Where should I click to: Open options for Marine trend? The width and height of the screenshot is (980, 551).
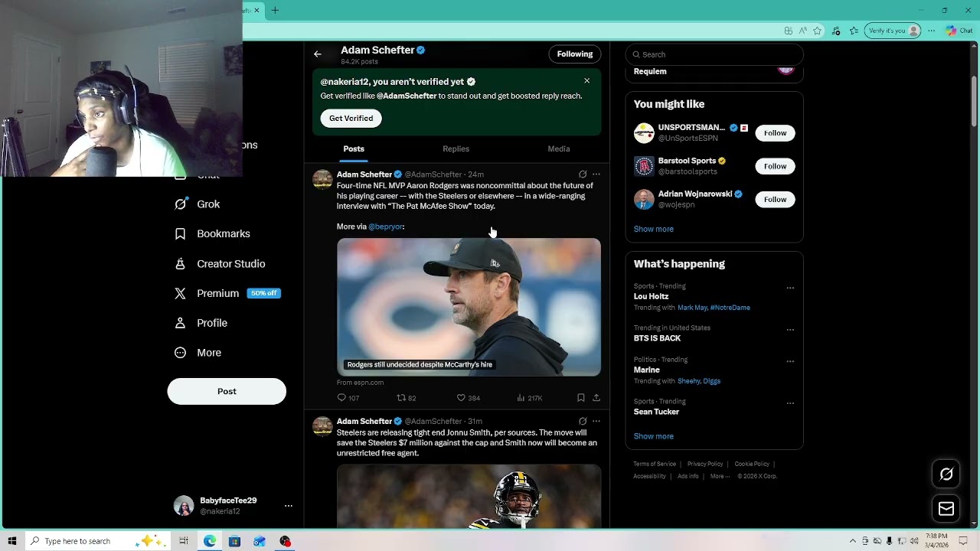(x=790, y=361)
